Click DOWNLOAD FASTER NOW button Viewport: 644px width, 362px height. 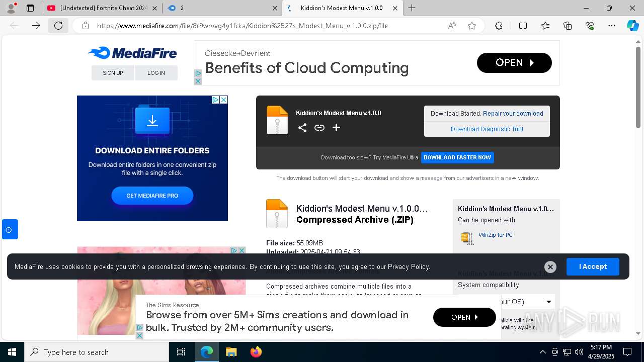coord(457,157)
